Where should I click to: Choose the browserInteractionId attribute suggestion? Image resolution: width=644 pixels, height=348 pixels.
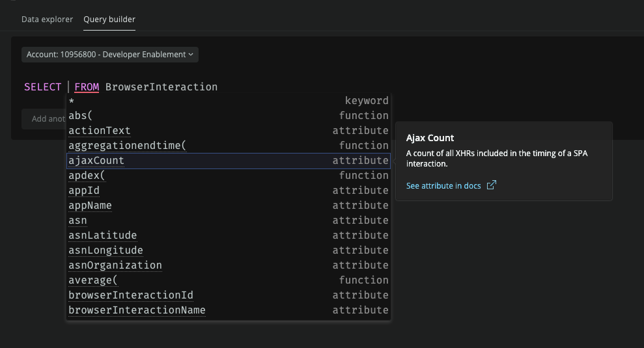229,295
